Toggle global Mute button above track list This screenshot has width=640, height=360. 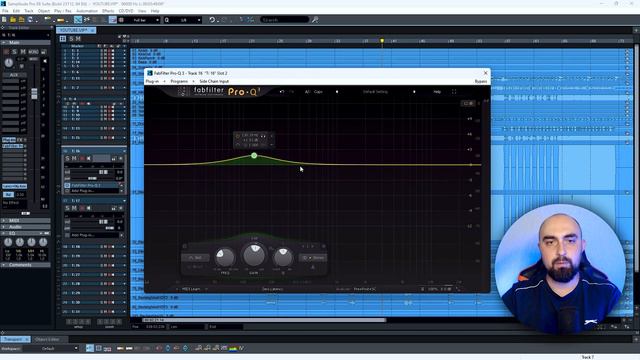click(78, 38)
